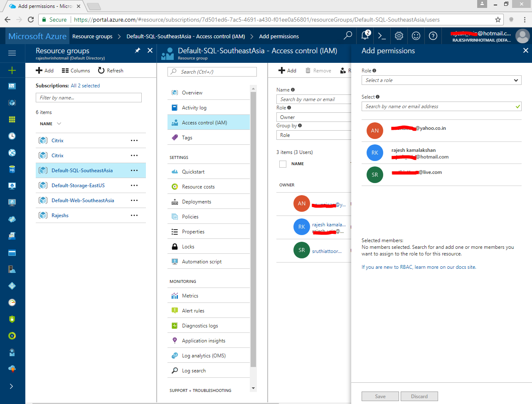Click the green plus to create a resource
The width and height of the screenshot is (532, 404).
(12, 70)
